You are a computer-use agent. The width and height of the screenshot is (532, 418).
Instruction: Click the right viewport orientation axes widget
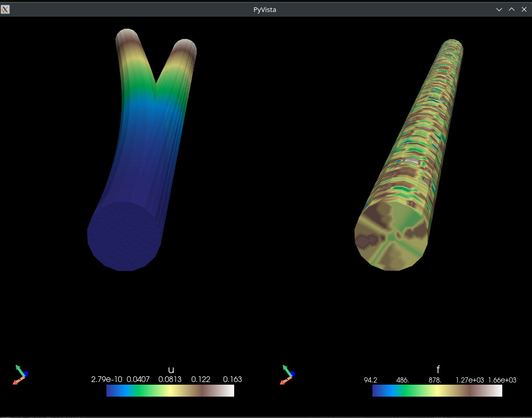[x=287, y=375]
